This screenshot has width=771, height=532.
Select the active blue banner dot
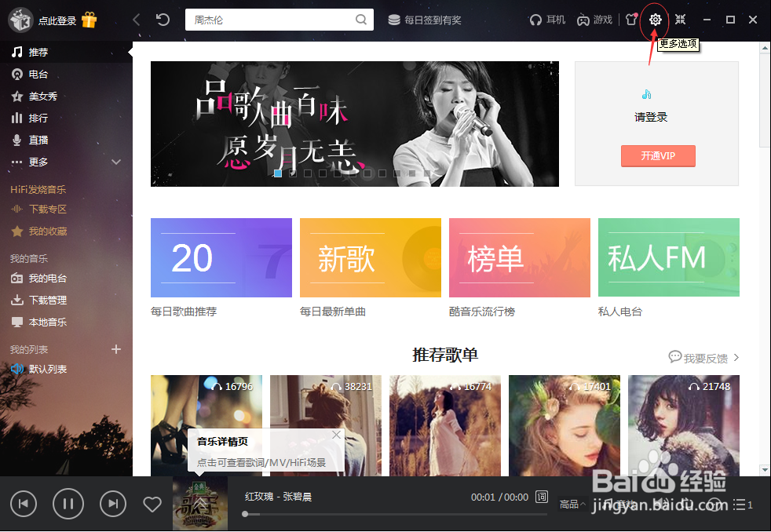pos(278,173)
